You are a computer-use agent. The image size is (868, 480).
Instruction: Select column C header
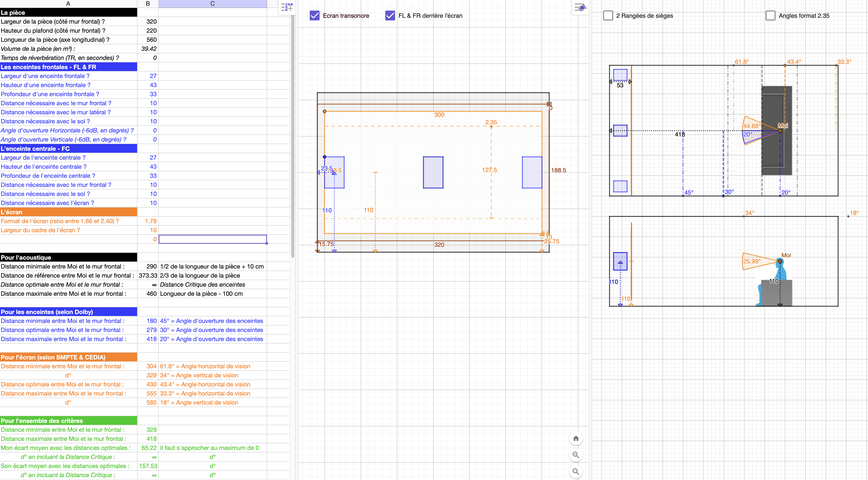coord(212,4)
